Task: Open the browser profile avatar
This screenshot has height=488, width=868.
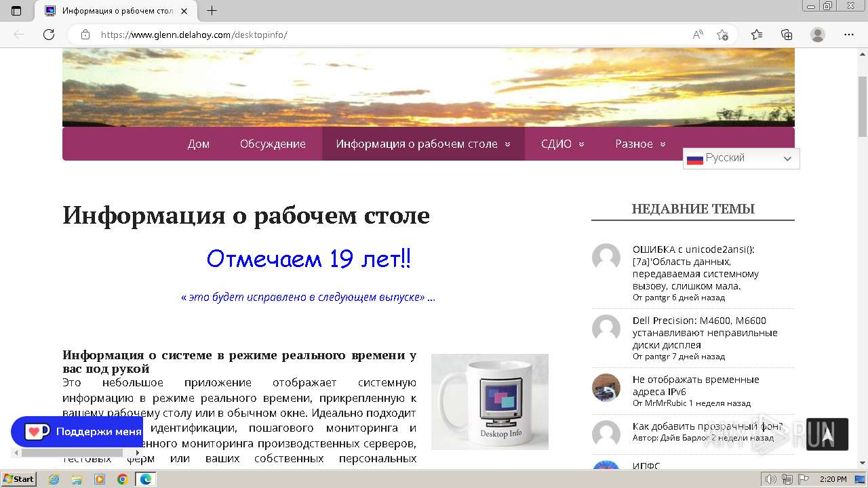Action: (x=818, y=35)
